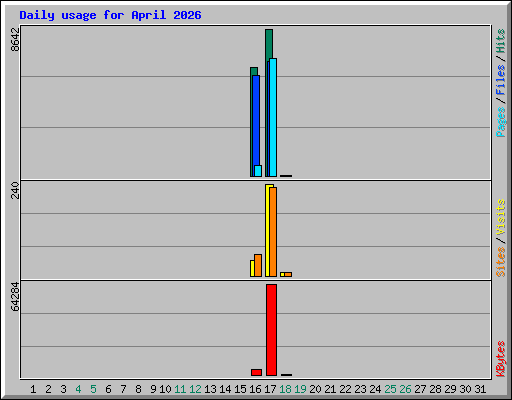Click the 240 axis value
The image size is (512, 400).
(x=15, y=190)
